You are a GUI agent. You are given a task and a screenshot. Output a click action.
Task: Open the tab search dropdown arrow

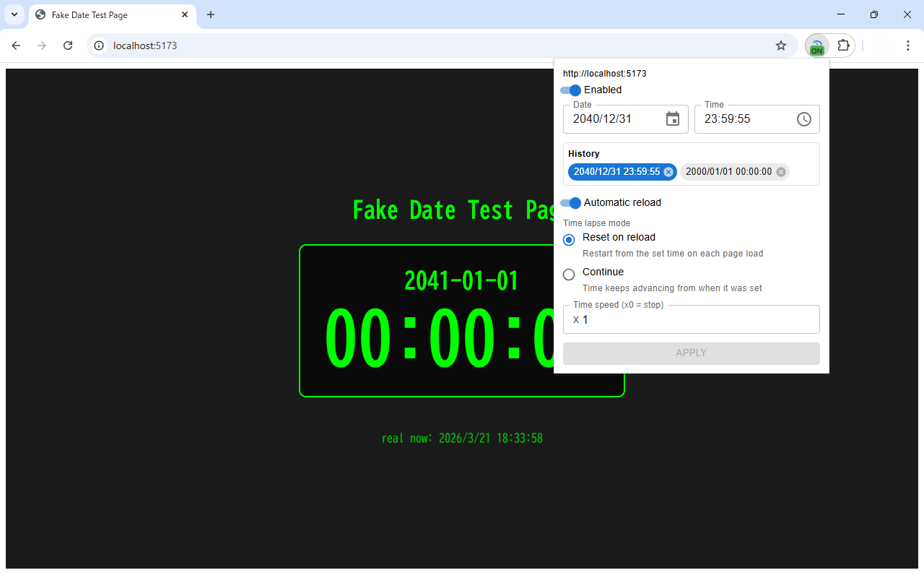pos(14,14)
